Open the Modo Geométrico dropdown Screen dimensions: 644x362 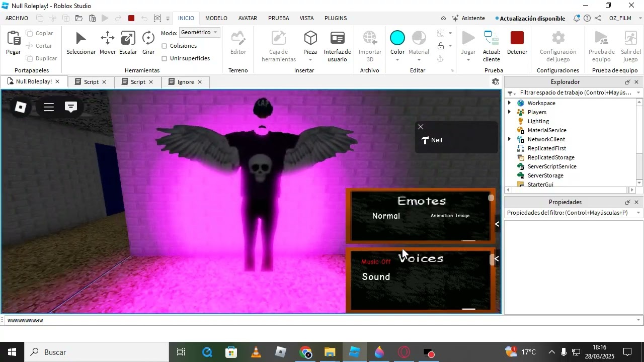200,32
